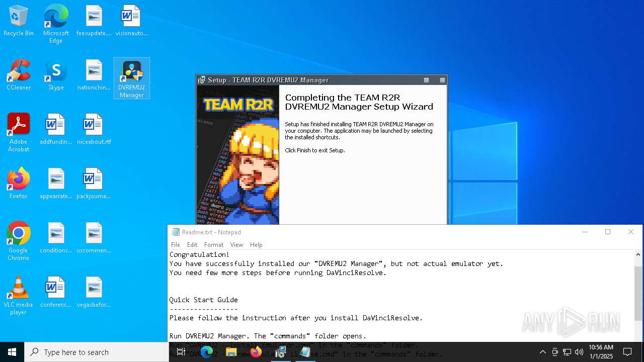Select the feesupdate image file icon

[94, 21]
